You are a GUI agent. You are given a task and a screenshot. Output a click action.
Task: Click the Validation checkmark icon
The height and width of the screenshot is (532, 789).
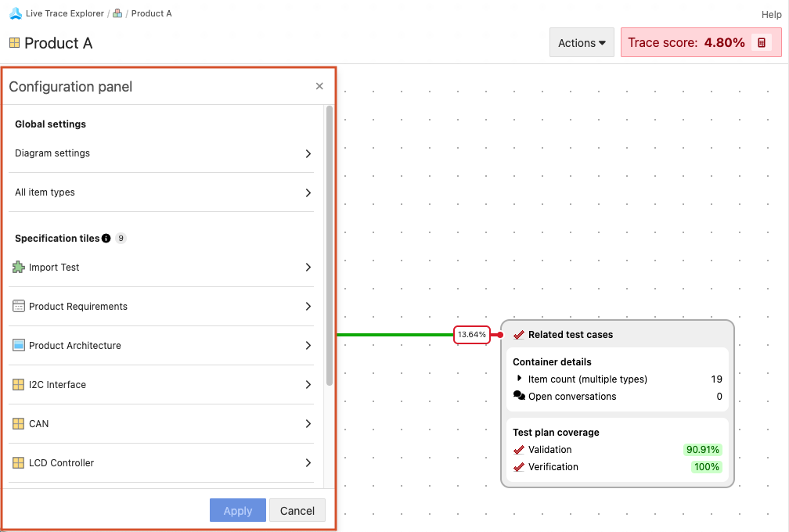tap(519, 450)
